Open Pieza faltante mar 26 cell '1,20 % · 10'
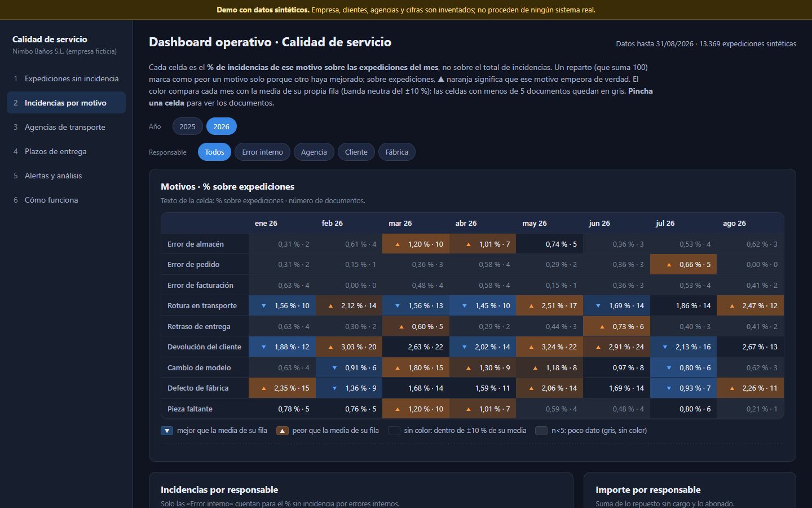 click(416, 409)
